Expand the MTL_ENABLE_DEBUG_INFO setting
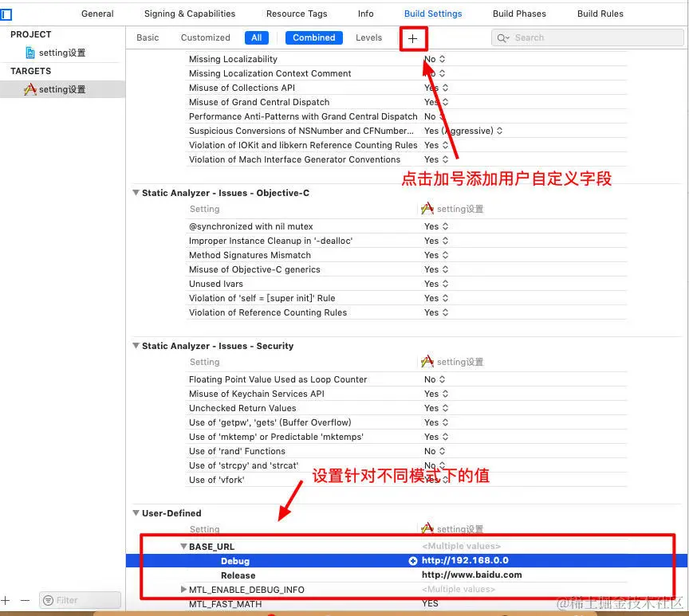Image resolution: width=689 pixels, height=616 pixels. tap(183, 589)
